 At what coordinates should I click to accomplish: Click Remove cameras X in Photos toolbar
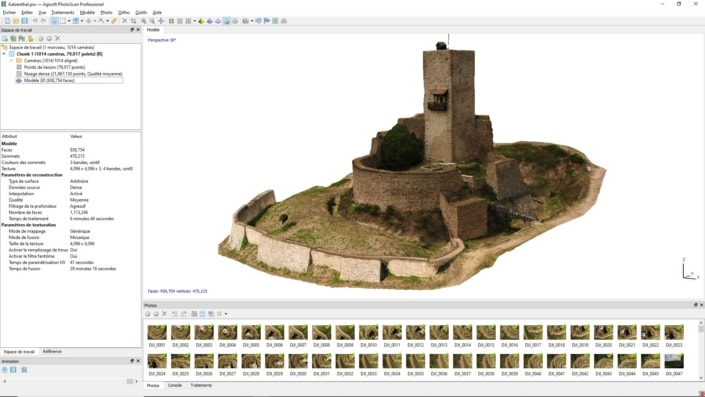165,314
